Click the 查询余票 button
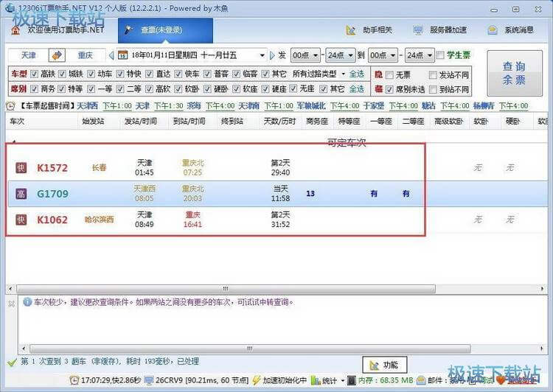Image resolution: width=553 pixels, height=392 pixels. tap(514, 73)
